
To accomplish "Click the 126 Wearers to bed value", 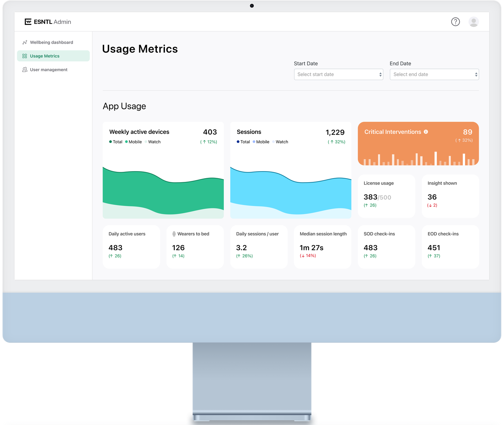I will pyautogui.click(x=178, y=248).
